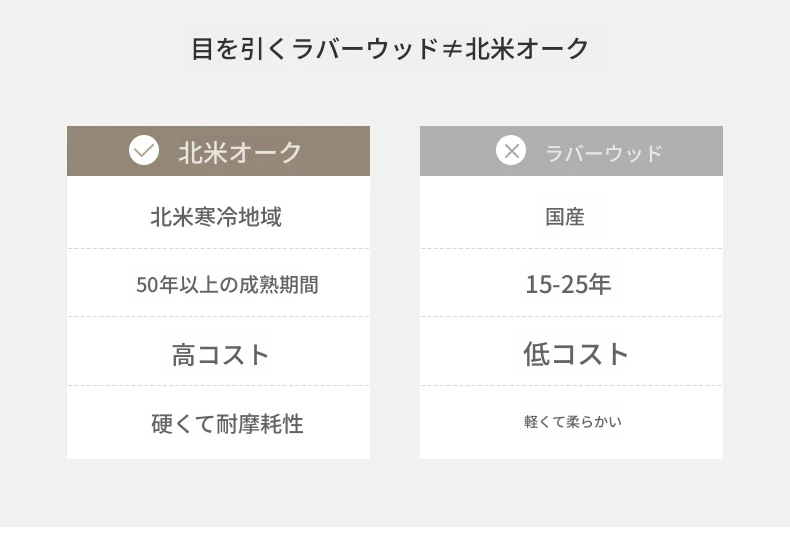Click the word 北米オーク in the title
The image size is (790, 552).
click(x=526, y=49)
